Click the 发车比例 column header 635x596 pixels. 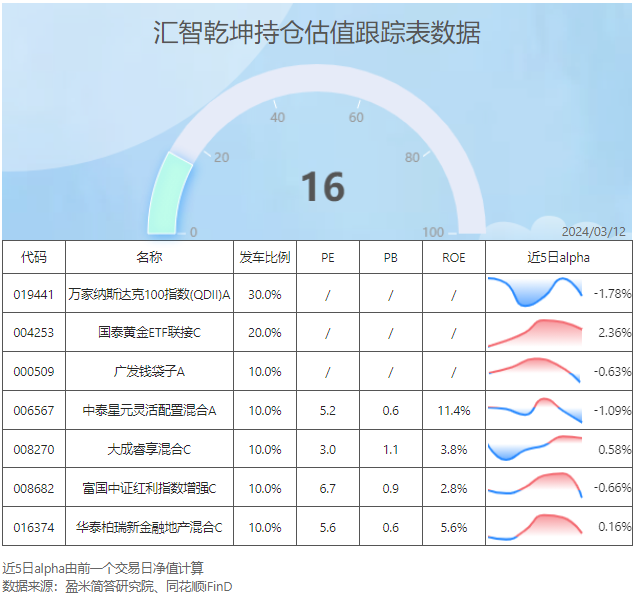(264, 257)
